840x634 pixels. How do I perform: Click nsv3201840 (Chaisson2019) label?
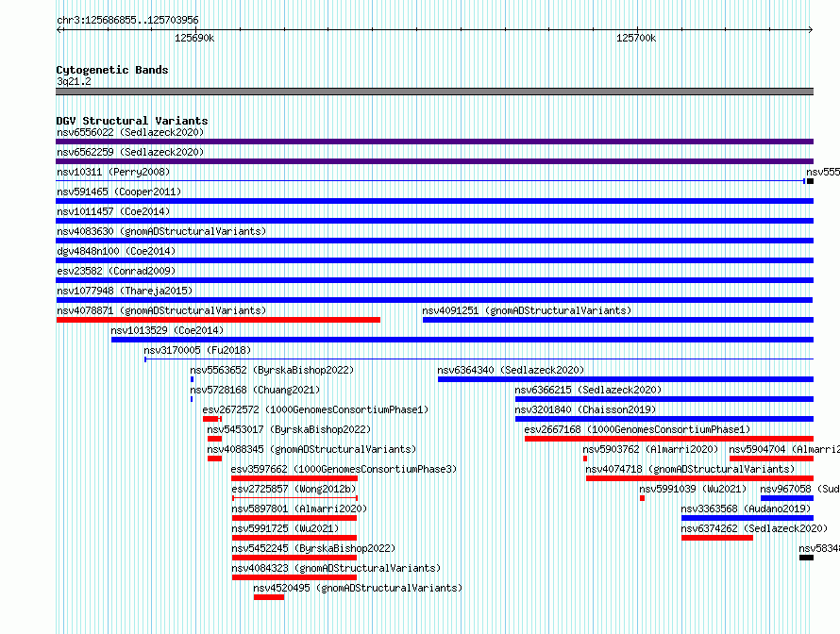click(585, 409)
